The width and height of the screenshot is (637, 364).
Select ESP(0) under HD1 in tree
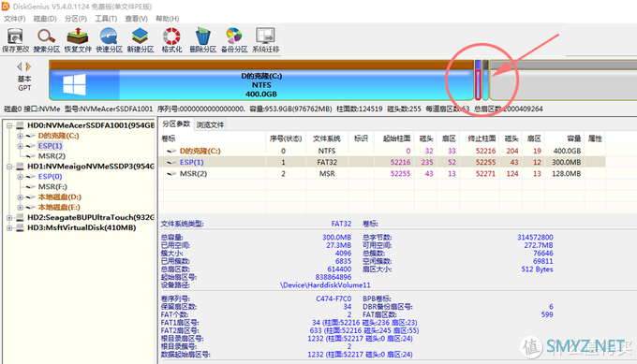click(x=50, y=177)
